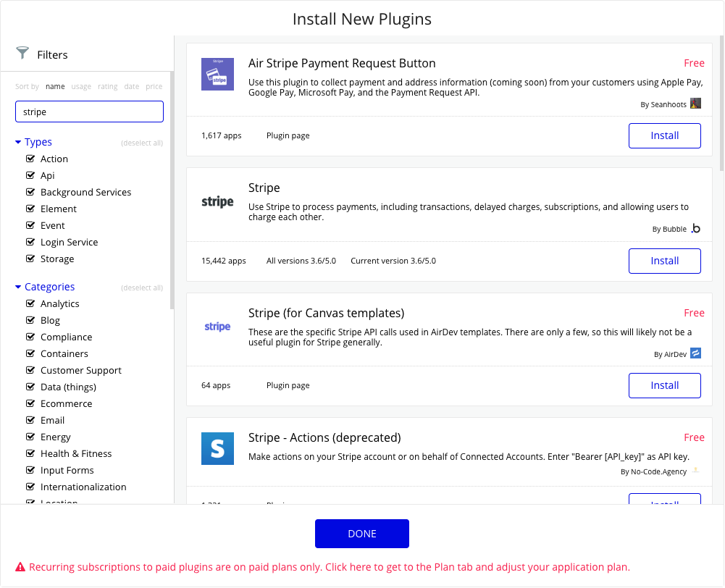Toggle the Email category checkbox
Image resolution: width=725 pixels, height=588 pixels.
(x=30, y=420)
